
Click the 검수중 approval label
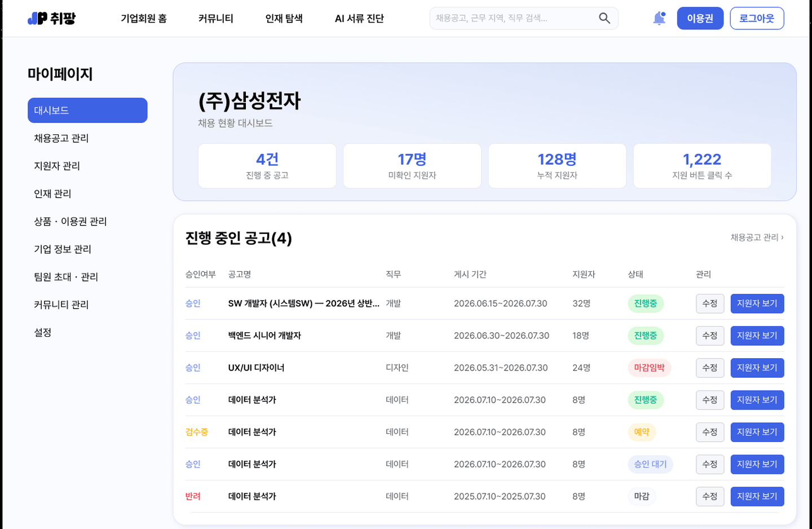point(197,432)
